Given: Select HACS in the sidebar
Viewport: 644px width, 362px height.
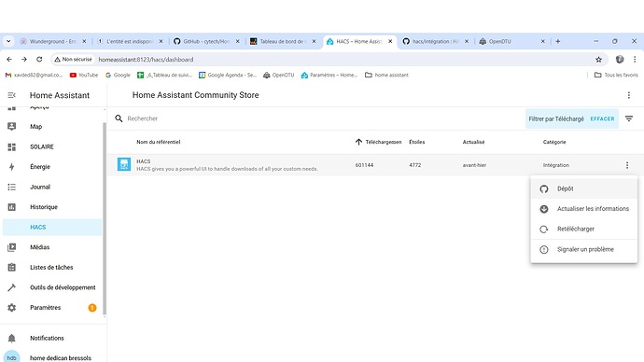Looking at the screenshot, I should 52,227.
